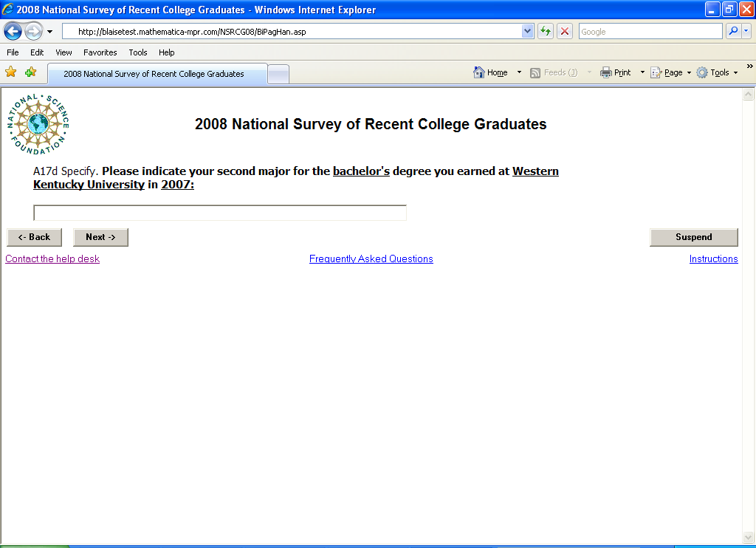Screen dimensions: 756x548
Task: Open the View menu
Action: [x=63, y=52]
